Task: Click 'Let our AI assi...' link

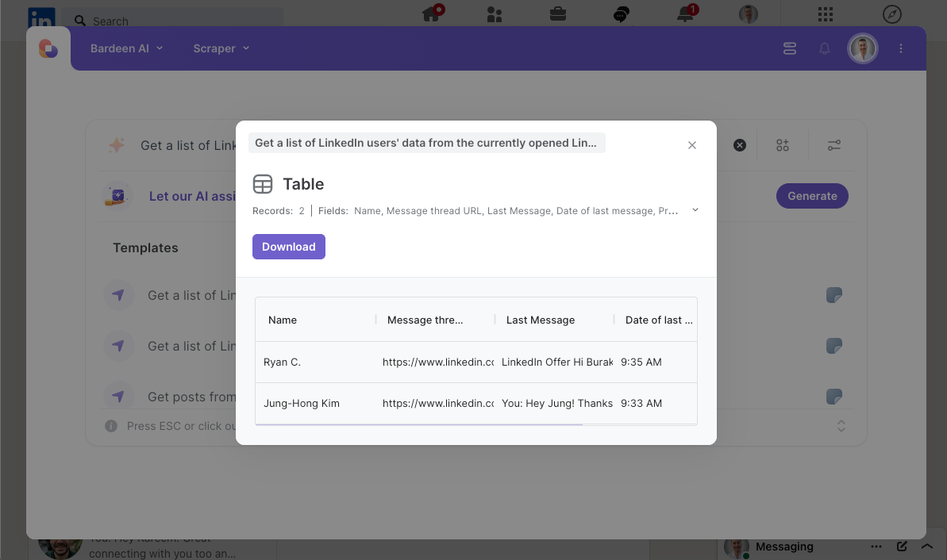Action: (x=192, y=196)
